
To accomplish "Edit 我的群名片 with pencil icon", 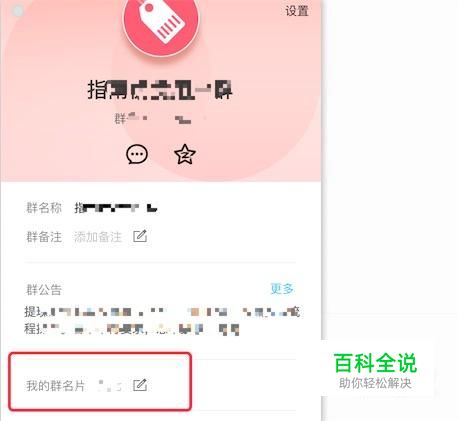I will 140,385.
